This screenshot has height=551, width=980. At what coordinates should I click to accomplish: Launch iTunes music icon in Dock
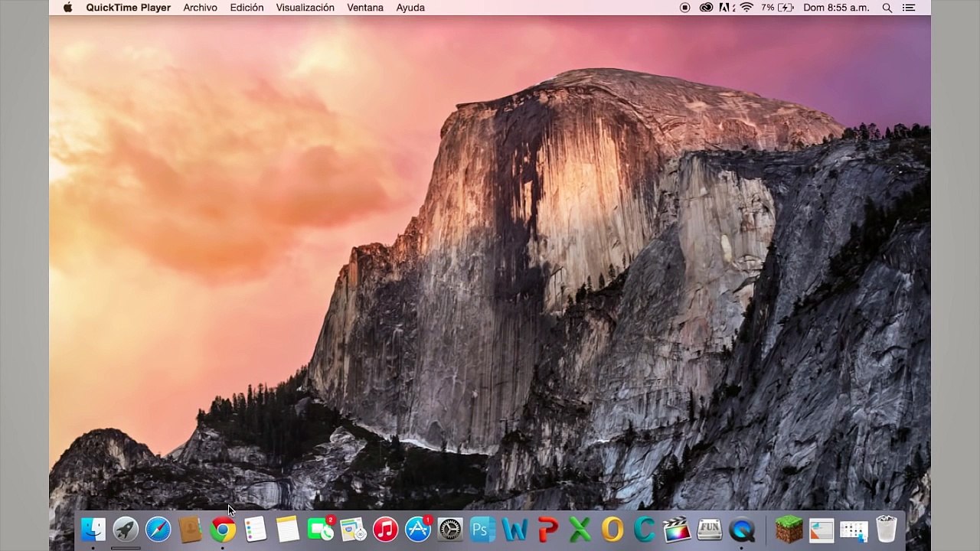tap(385, 530)
